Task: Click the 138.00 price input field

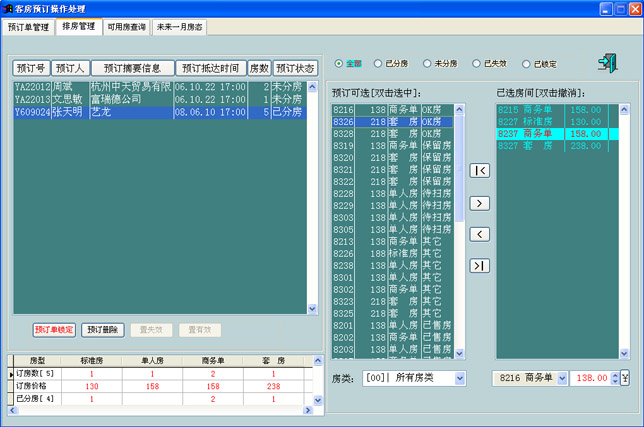Action: pyautogui.click(x=594, y=378)
